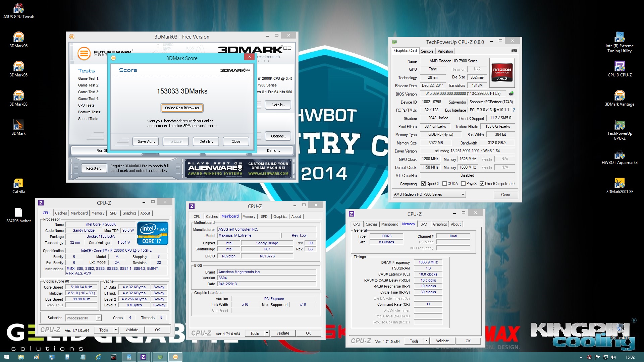644x362 pixels.
Task: Click the volume speaker tray icon
Action: (x=613, y=357)
